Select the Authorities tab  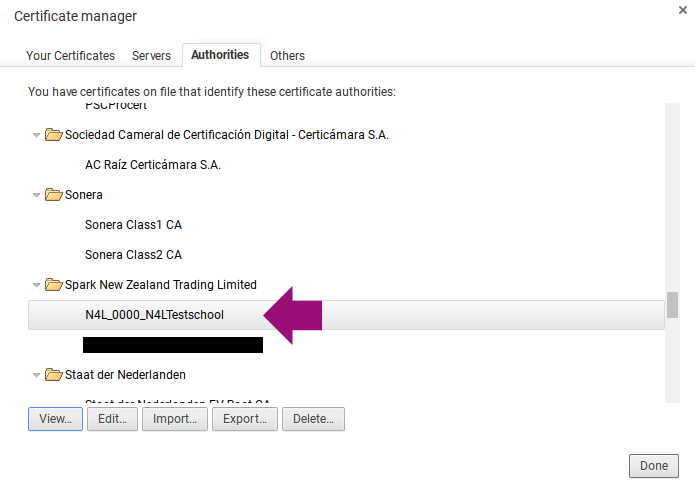coord(220,55)
